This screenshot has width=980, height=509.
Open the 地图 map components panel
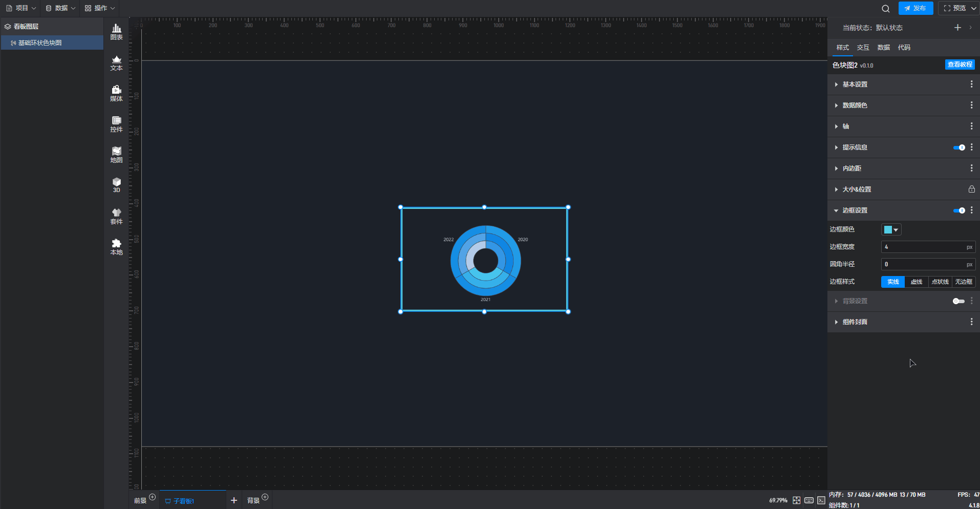pyautogui.click(x=116, y=155)
